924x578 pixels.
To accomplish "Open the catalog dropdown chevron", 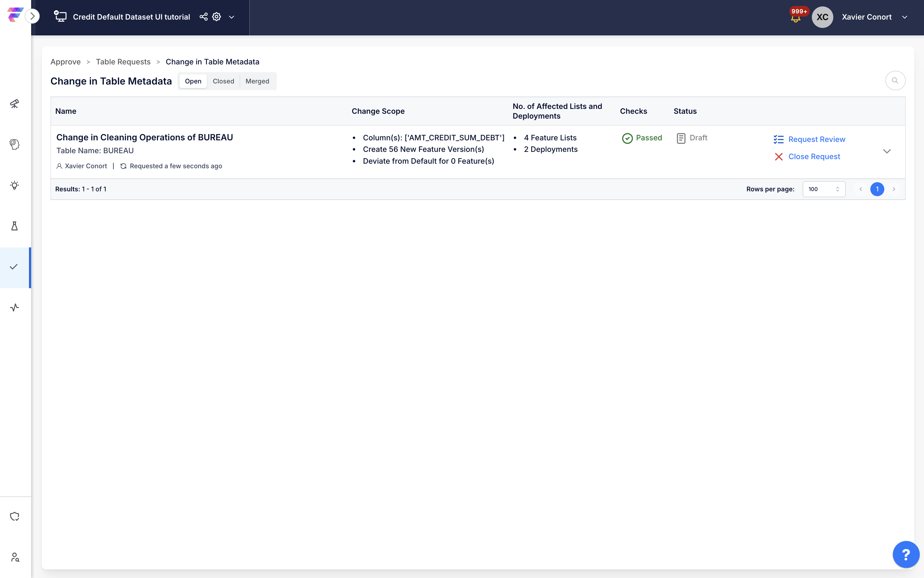I will pos(232,17).
